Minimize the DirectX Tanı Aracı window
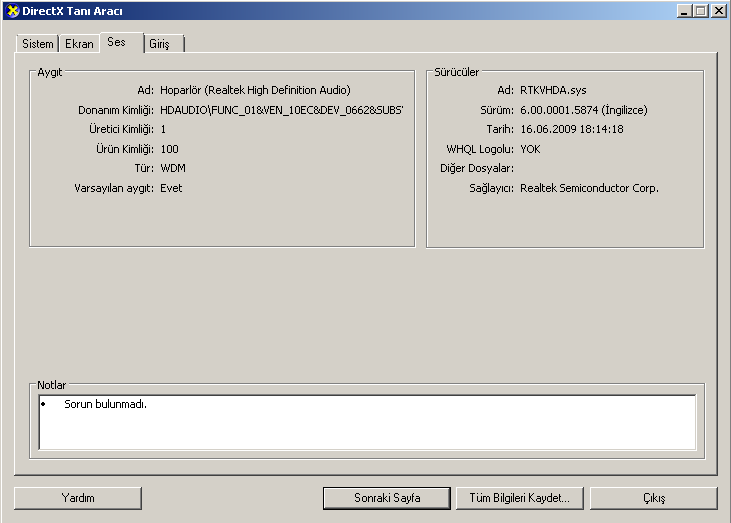The width and height of the screenshot is (731, 523). pos(684,11)
